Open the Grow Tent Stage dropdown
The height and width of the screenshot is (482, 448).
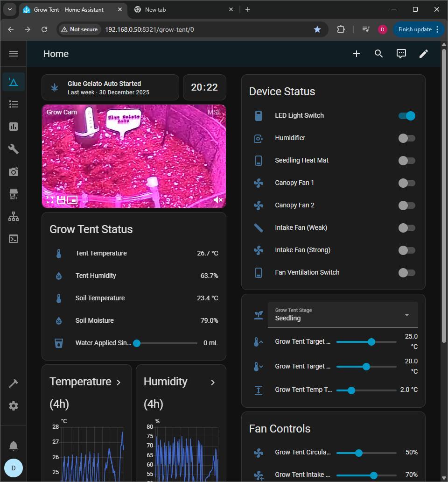click(343, 314)
